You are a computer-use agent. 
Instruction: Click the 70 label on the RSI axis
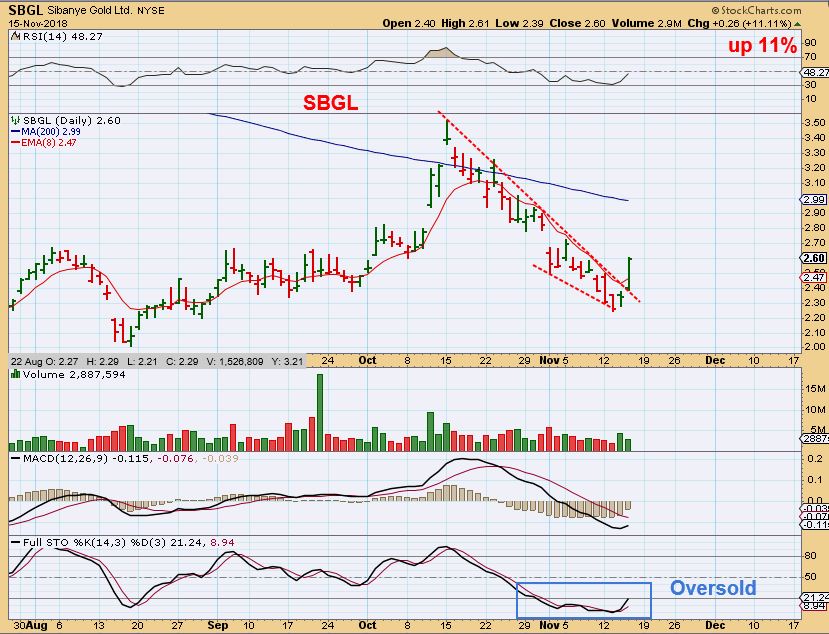810,57
